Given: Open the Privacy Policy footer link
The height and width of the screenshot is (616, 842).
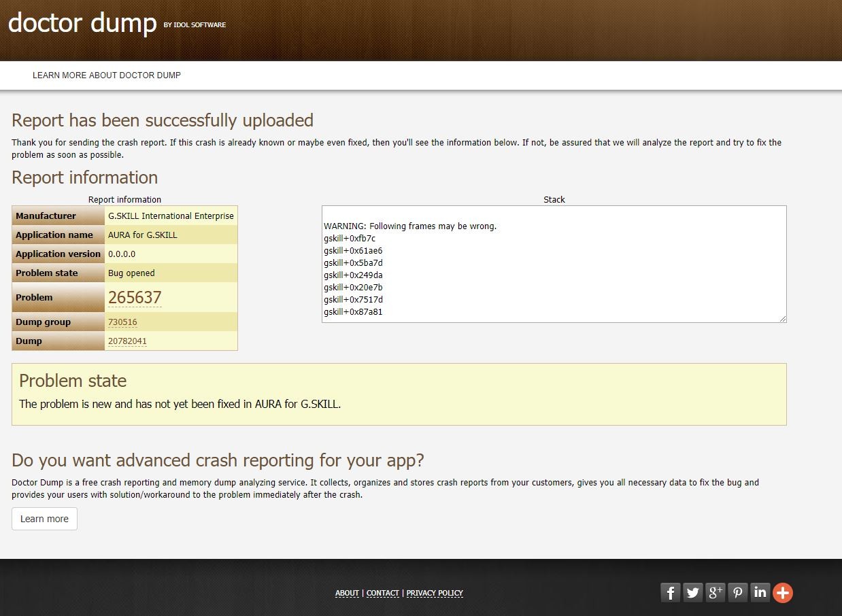Looking at the screenshot, I should tap(435, 594).
